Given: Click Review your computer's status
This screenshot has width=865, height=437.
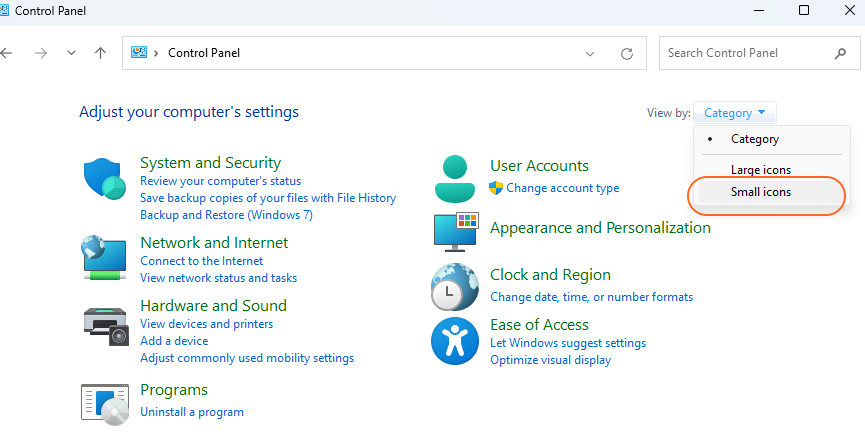Looking at the screenshot, I should click(x=220, y=181).
